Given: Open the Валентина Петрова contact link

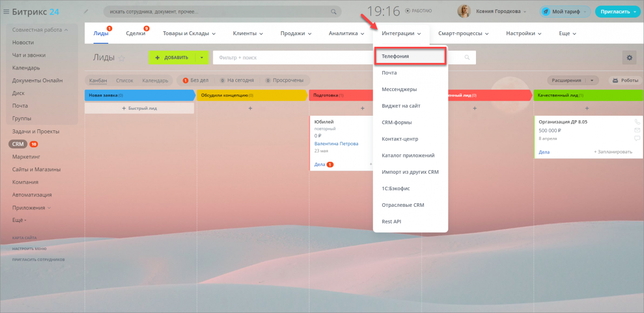Looking at the screenshot, I should (336, 144).
